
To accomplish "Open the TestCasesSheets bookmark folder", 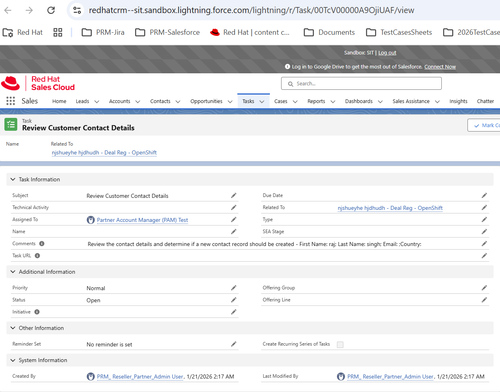I will pyautogui.click(x=399, y=32).
